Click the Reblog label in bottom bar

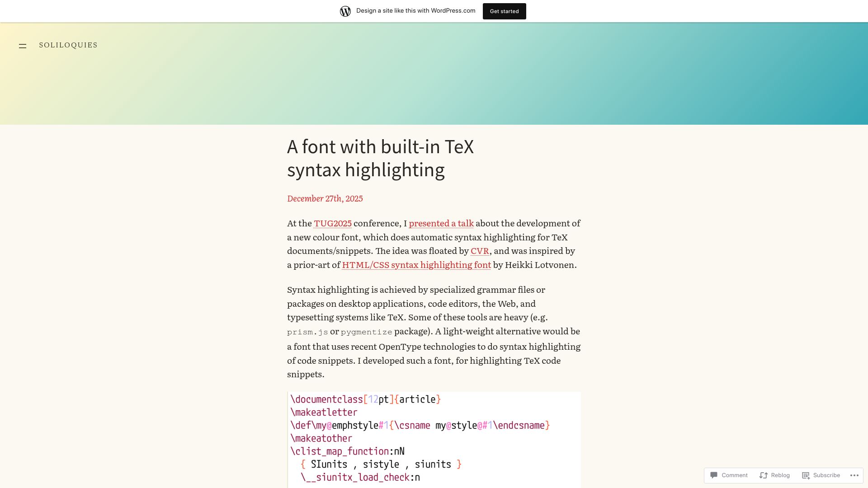[x=780, y=475]
